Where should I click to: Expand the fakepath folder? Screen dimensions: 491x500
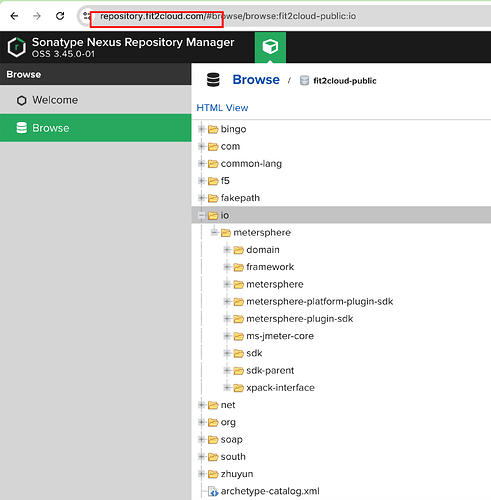[x=201, y=198]
